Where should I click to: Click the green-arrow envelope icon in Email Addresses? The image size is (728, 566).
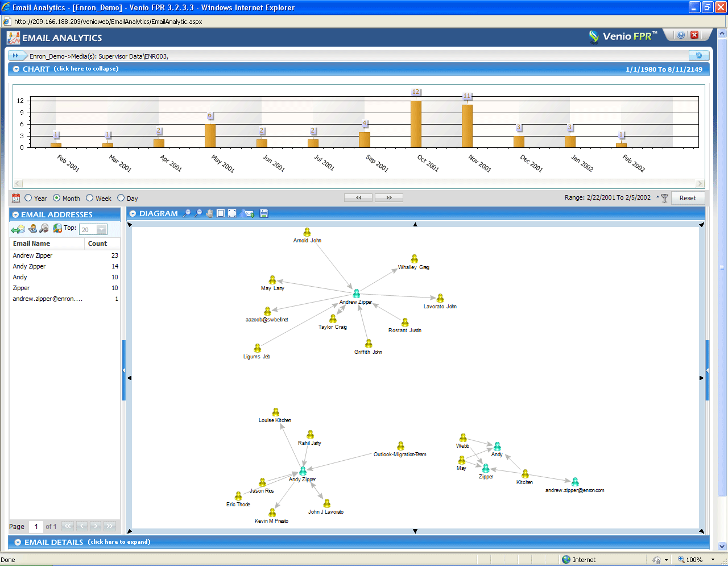(x=18, y=229)
